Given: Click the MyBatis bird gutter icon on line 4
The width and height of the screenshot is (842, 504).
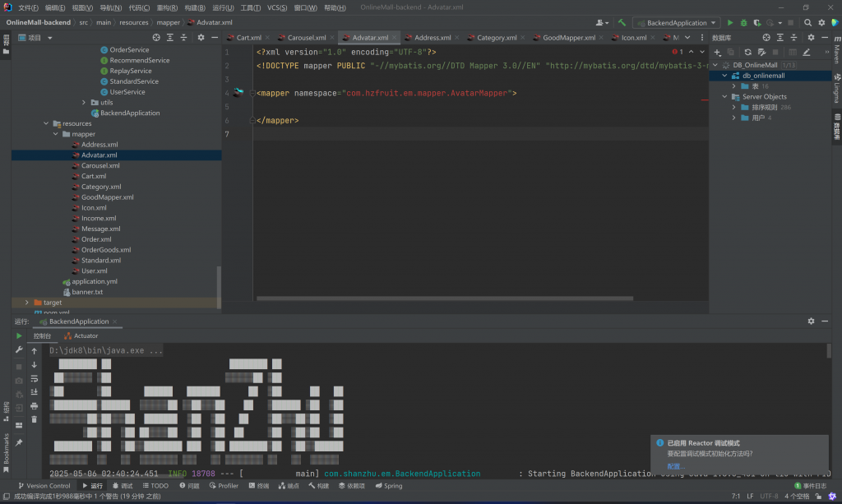Looking at the screenshot, I should [238, 93].
